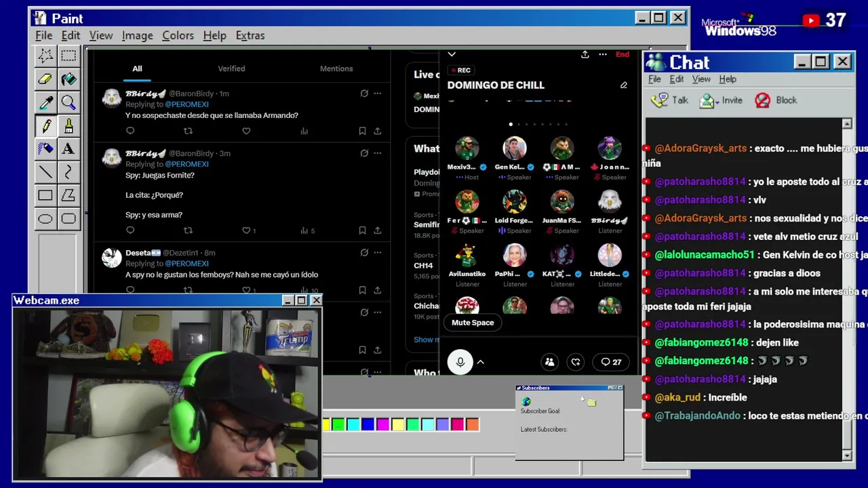Bookmark the Armando tweet by BaronBirdy
The height and width of the screenshot is (488, 868).
(x=362, y=131)
